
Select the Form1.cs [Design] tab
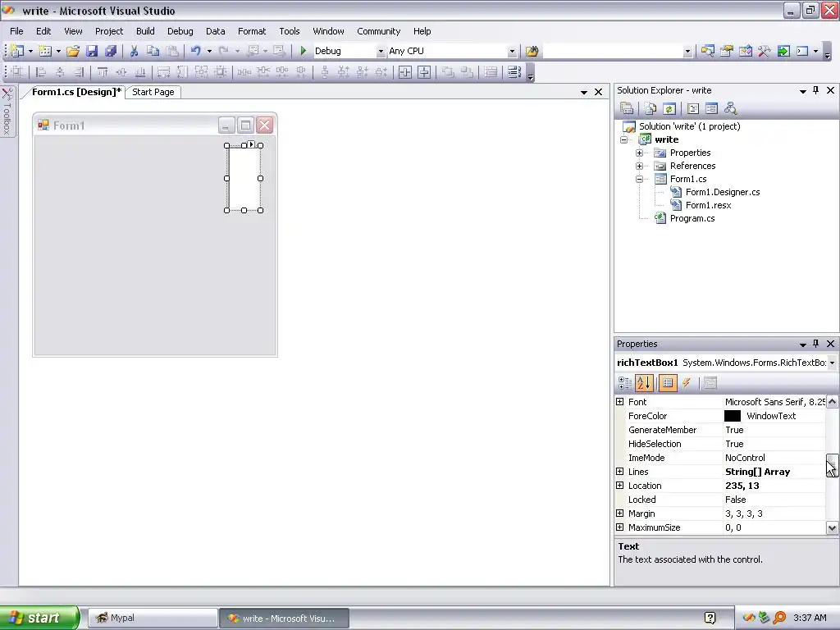pos(76,92)
